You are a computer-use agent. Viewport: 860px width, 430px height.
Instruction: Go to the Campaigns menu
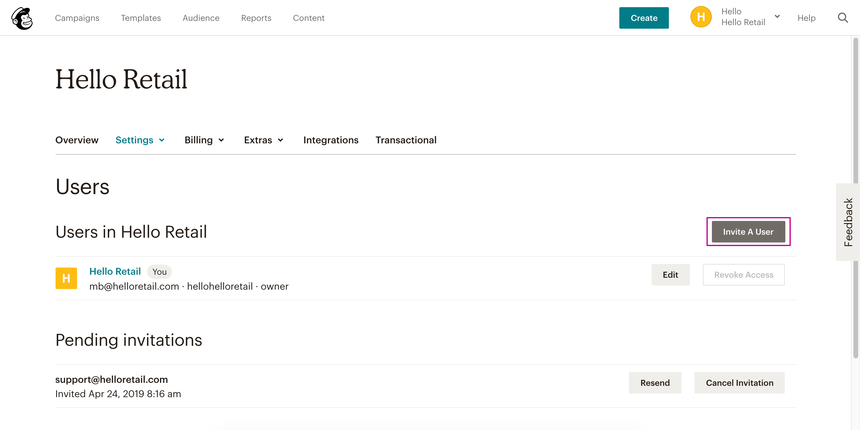pyautogui.click(x=77, y=18)
